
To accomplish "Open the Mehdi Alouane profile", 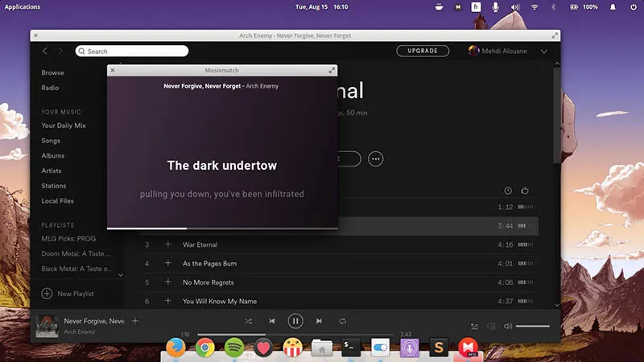I will [x=497, y=51].
